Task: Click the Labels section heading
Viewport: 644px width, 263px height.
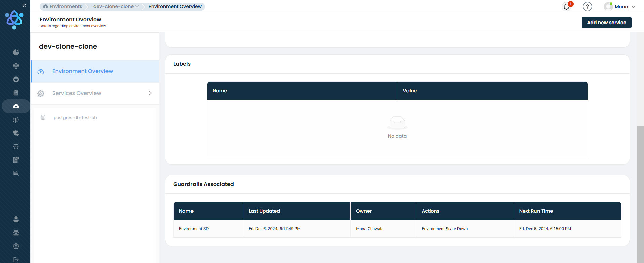Action: (x=182, y=64)
